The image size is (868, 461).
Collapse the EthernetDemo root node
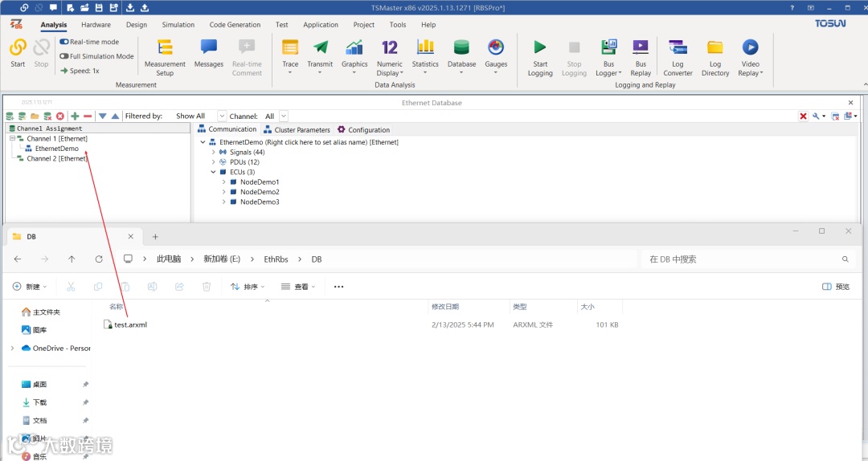[203, 142]
